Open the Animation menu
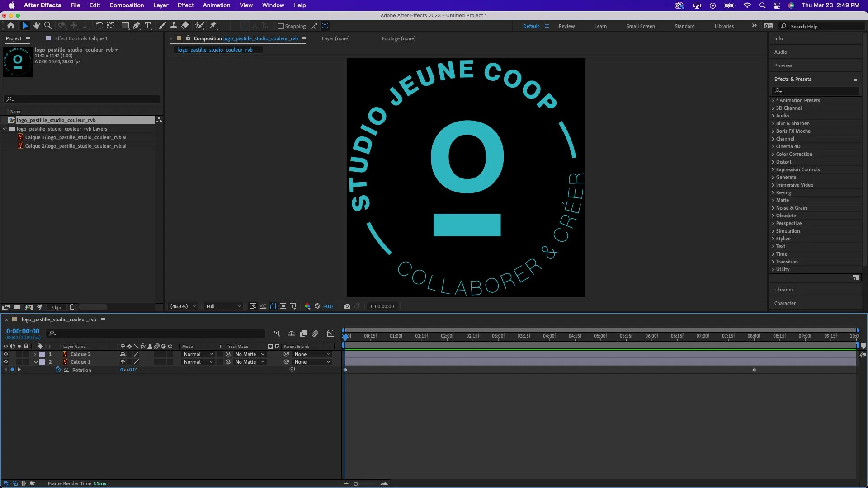 [217, 5]
